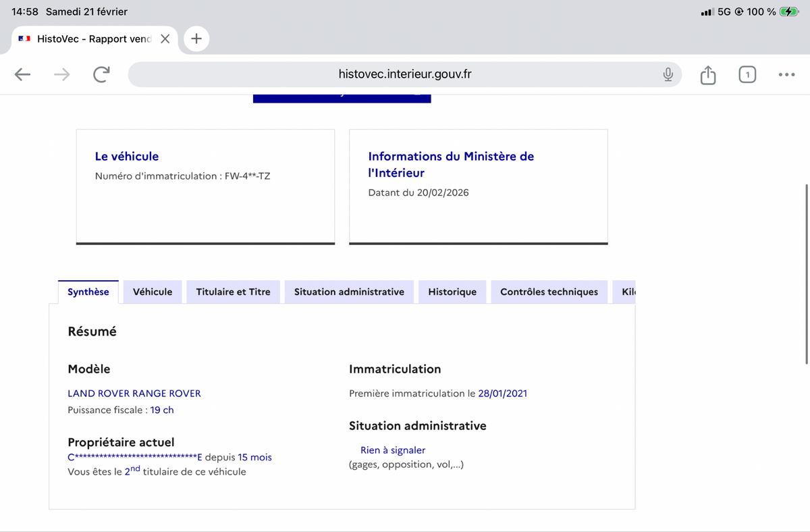Viewport: 810px width, 532px height.
Task: Tap the browser forward arrow
Action: coord(61,74)
